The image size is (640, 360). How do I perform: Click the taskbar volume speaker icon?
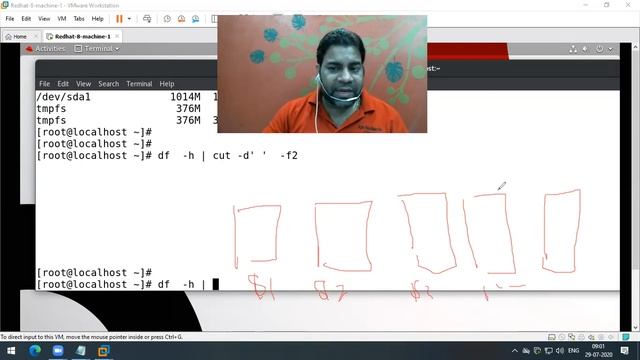point(560,351)
